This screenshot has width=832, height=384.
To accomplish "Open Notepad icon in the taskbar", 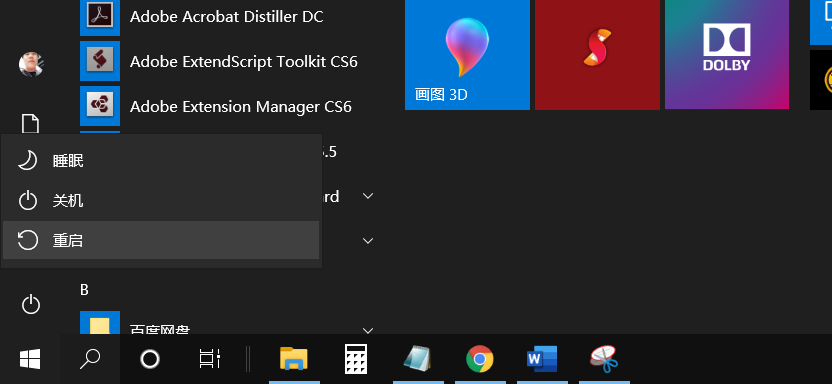I will [x=418, y=359].
